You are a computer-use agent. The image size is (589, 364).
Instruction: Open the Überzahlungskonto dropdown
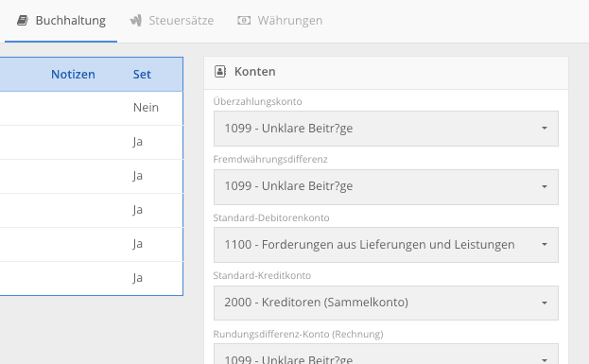pyautogui.click(x=386, y=129)
